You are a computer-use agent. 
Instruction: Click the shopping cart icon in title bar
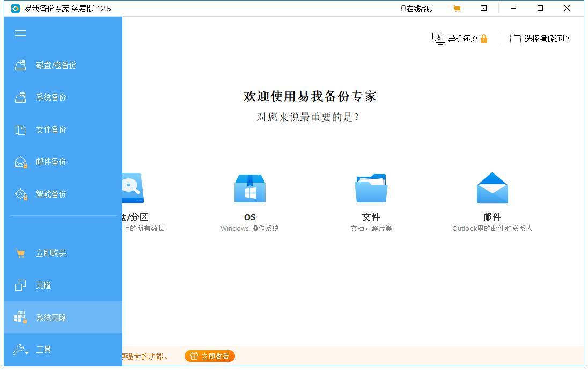[457, 8]
